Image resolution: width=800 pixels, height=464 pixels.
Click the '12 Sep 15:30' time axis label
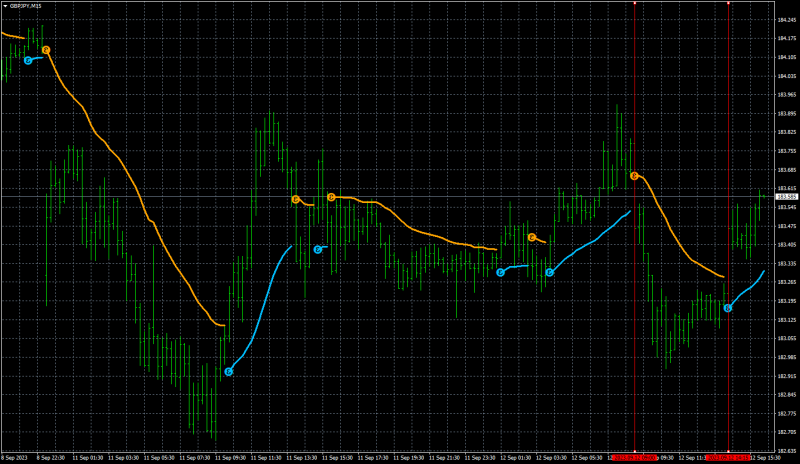pyautogui.click(x=765, y=458)
